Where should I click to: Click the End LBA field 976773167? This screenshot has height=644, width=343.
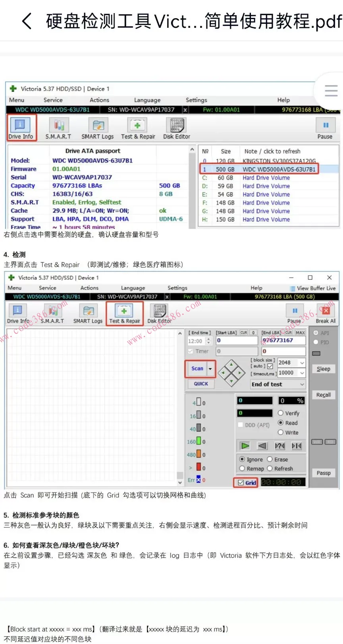point(283,341)
